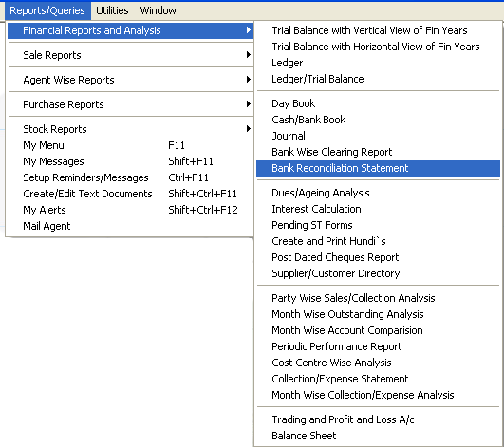
Task: Open the Day Book
Action: (x=378, y=103)
